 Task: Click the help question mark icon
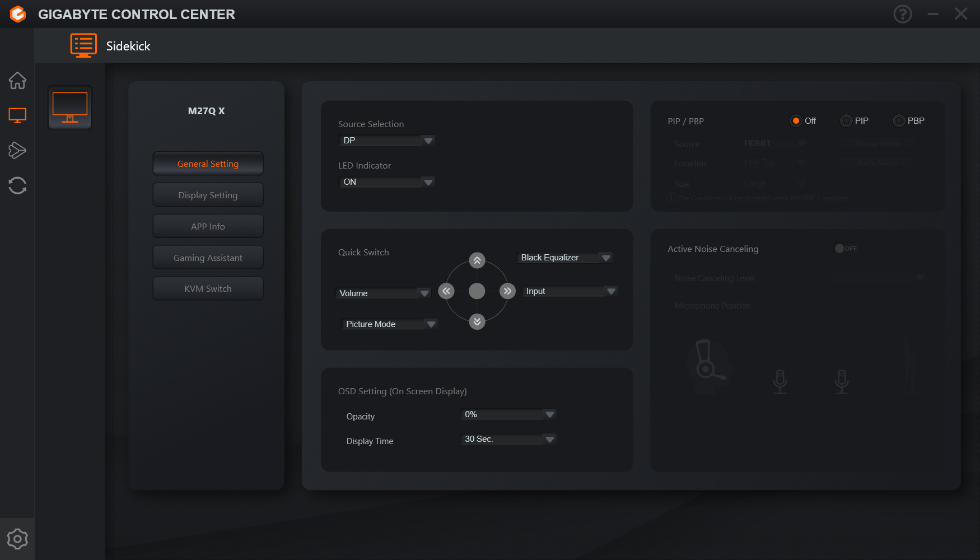pyautogui.click(x=903, y=14)
